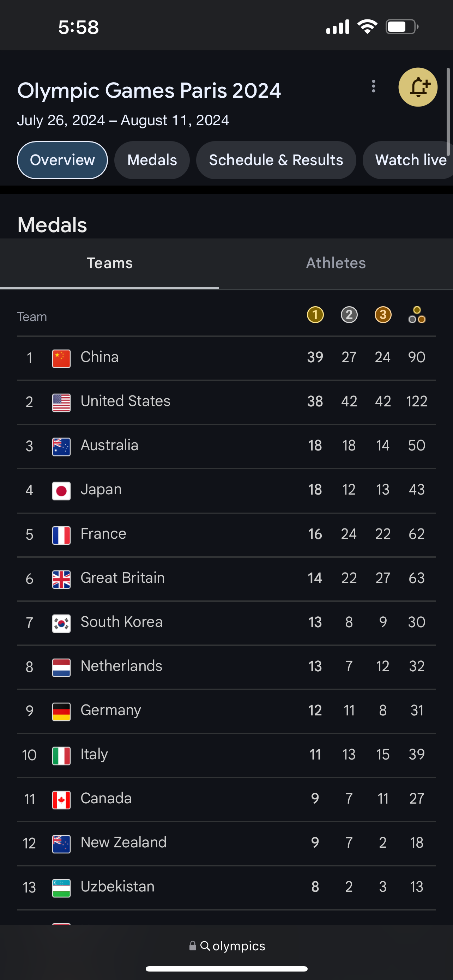Tap the olympics address bar
Image resolution: width=453 pixels, height=980 pixels.
pos(227,946)
